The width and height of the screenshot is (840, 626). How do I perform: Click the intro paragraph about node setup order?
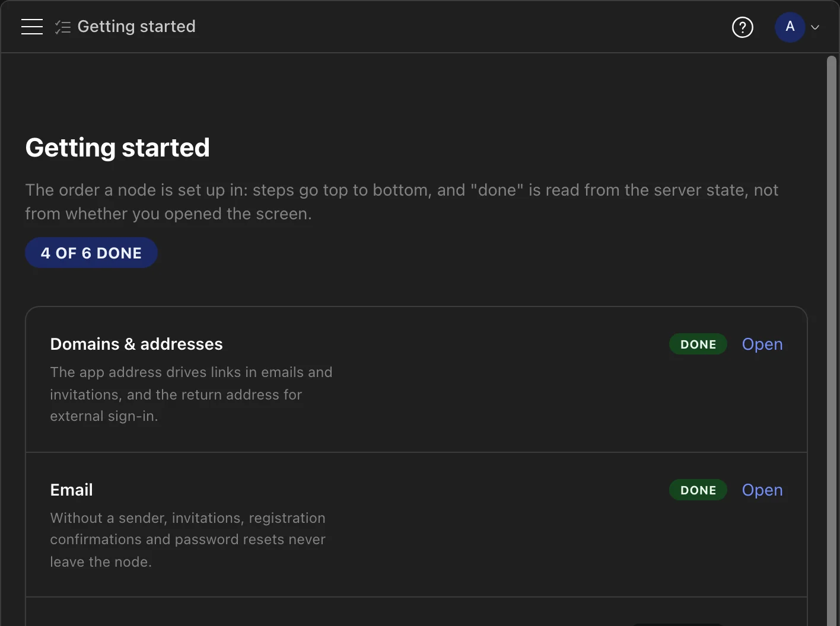(402, 202)
